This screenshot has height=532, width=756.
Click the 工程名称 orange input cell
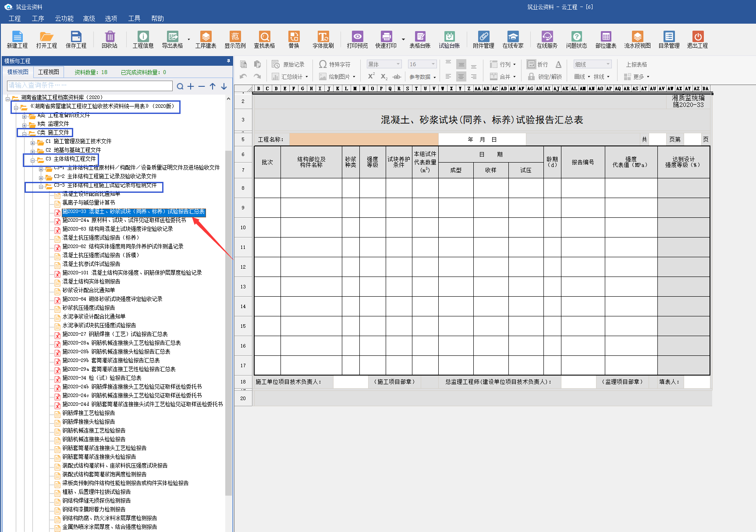pyautogui.click(x=364, y=139)
